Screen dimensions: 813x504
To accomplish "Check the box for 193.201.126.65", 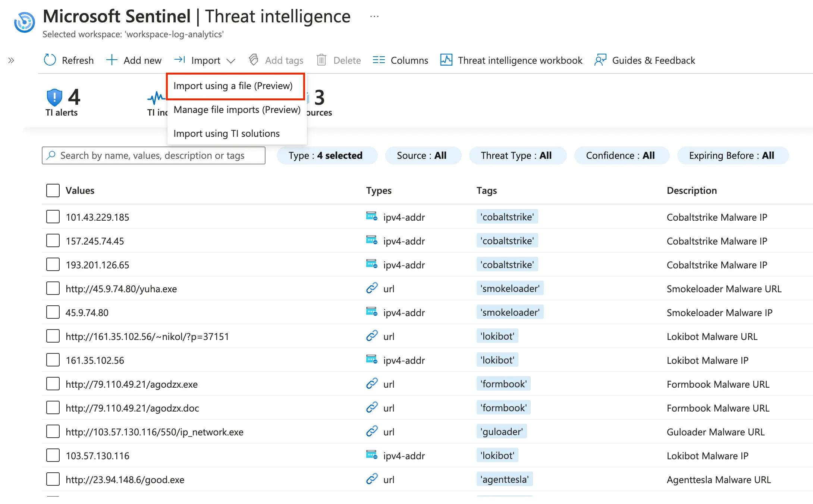I will point(53,264).
